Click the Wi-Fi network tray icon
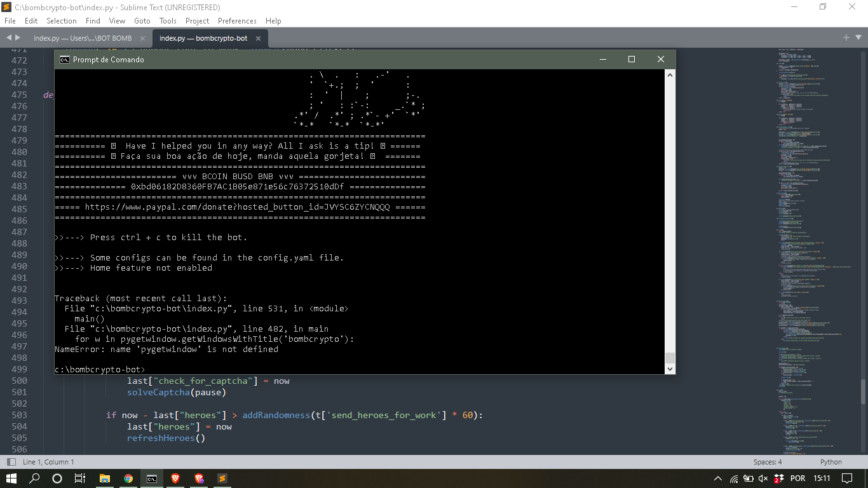 click(735, 478)
